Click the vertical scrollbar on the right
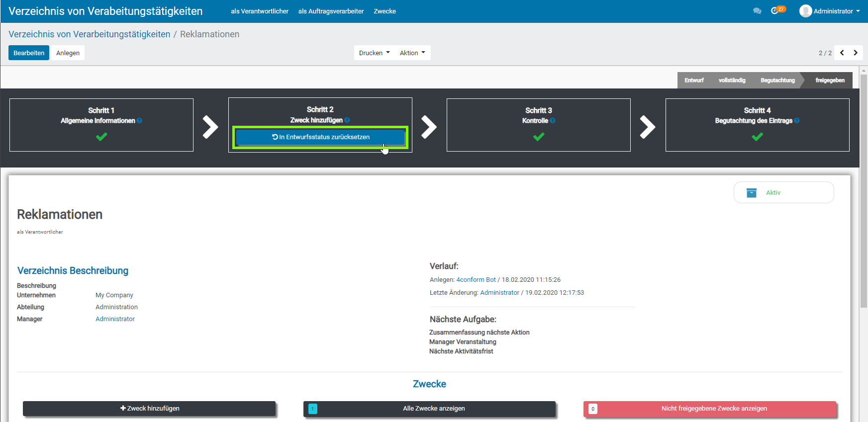 click(864, 199)
